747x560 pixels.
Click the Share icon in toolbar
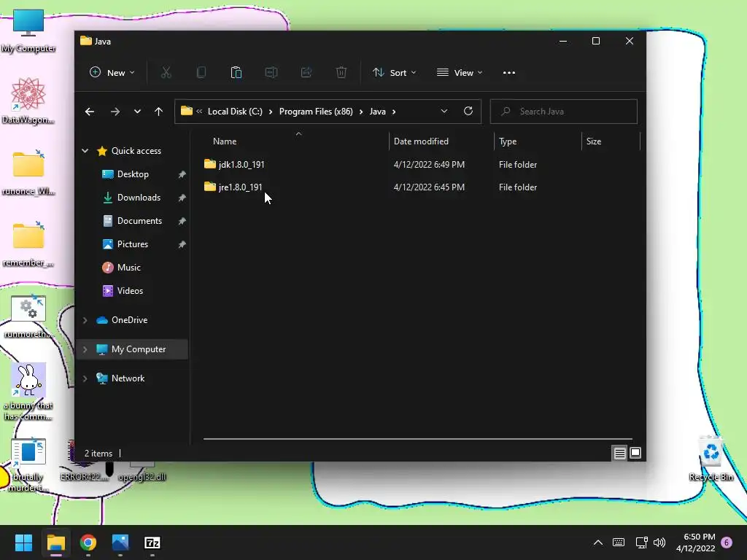(306, 72)
